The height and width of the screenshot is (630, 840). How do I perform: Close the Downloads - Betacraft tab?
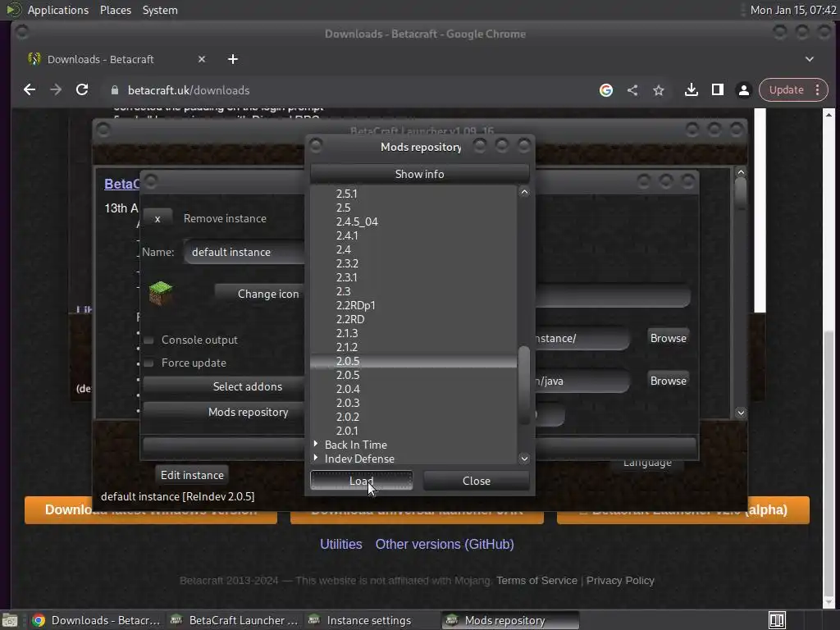point(202,59)
